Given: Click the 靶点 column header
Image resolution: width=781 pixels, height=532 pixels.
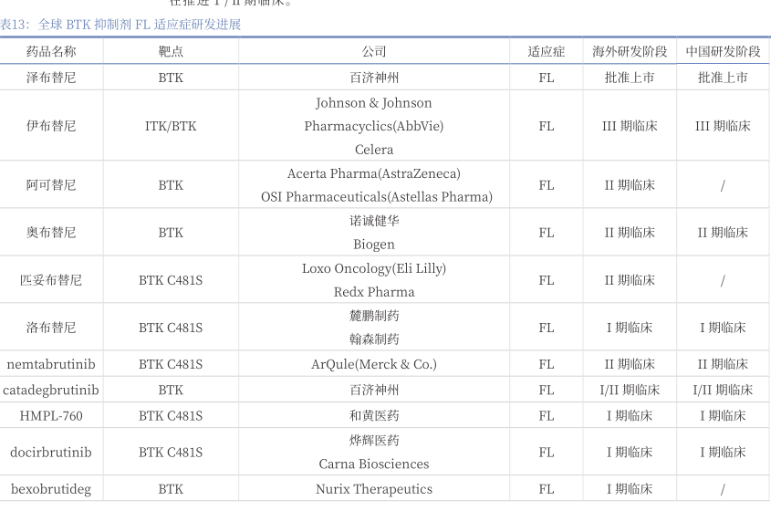Looking at the screenshot, I should (x=171, y=52).
